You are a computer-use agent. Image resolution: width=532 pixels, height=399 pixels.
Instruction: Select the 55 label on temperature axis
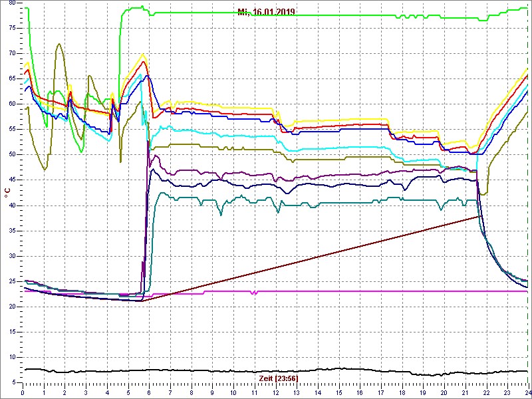[x=12, y=129]
